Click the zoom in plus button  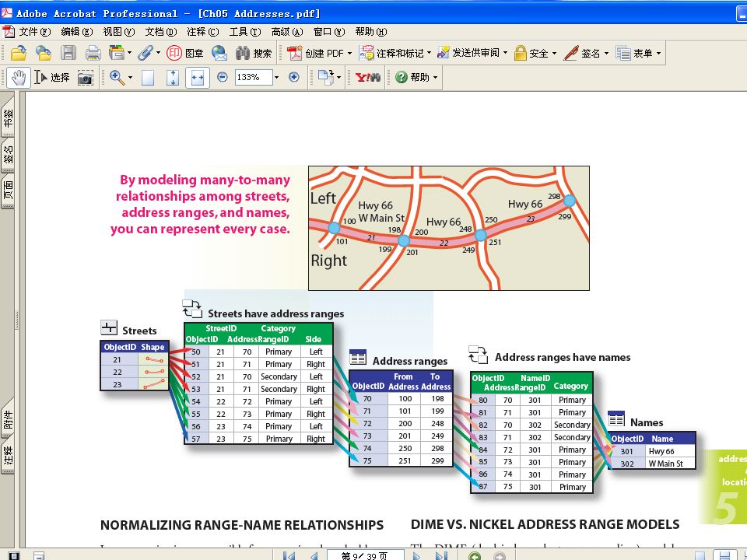coord(294,77)
